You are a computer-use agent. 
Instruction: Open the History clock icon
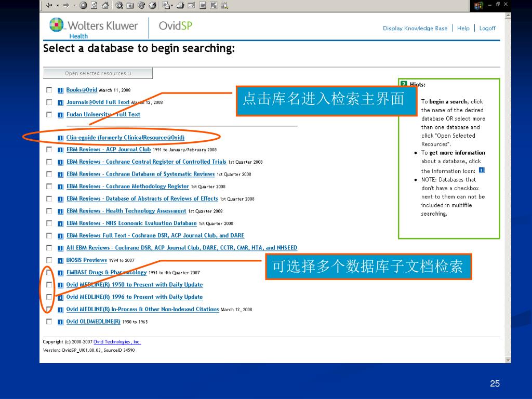pos(152,5)
